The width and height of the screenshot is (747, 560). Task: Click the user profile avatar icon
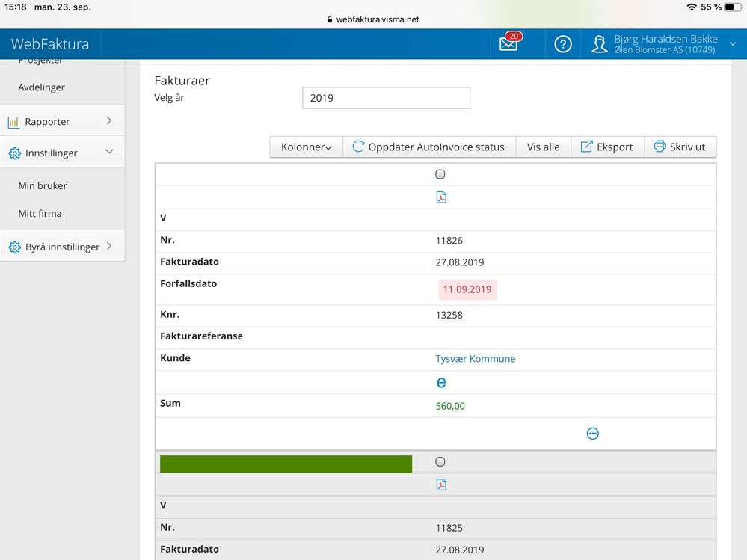pos(599,44)
